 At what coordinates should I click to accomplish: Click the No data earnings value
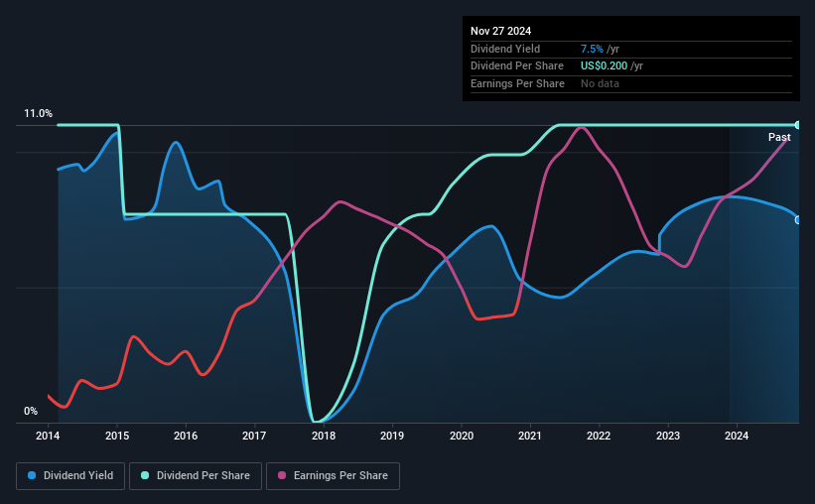(600, 83)
